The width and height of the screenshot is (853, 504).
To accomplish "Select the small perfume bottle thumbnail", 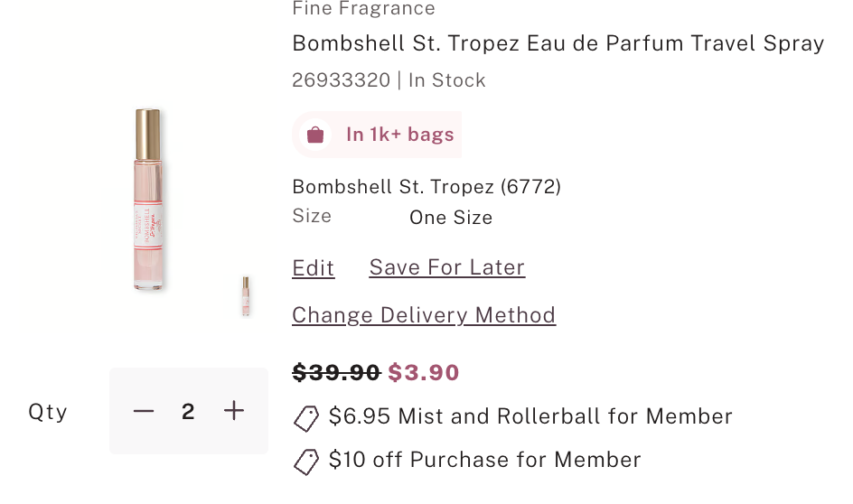I will point(246,295).
